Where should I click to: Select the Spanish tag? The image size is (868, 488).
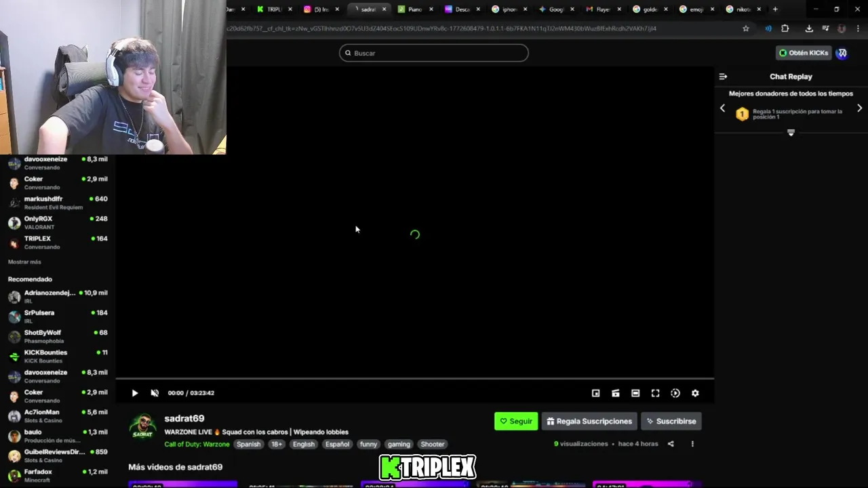point(248,445)
